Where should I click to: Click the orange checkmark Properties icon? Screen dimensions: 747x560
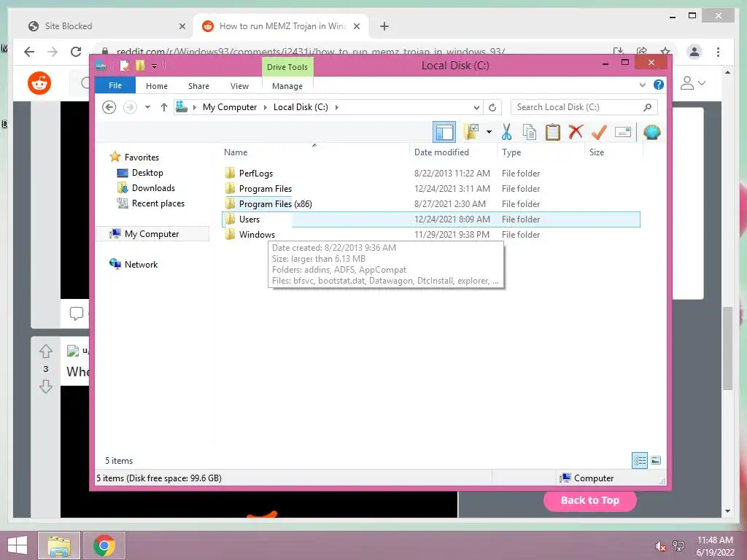pos(599,132)
